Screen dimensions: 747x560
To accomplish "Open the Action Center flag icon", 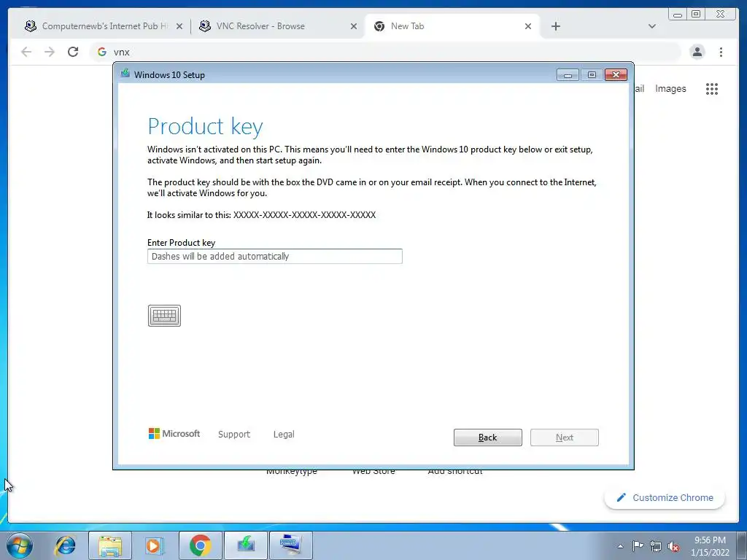I will pos(638,546).
